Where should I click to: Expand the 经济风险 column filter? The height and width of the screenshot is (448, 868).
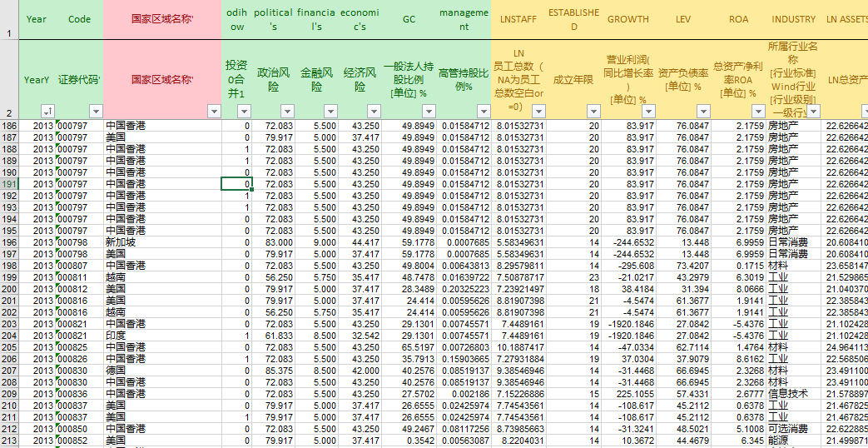(374, 112)
